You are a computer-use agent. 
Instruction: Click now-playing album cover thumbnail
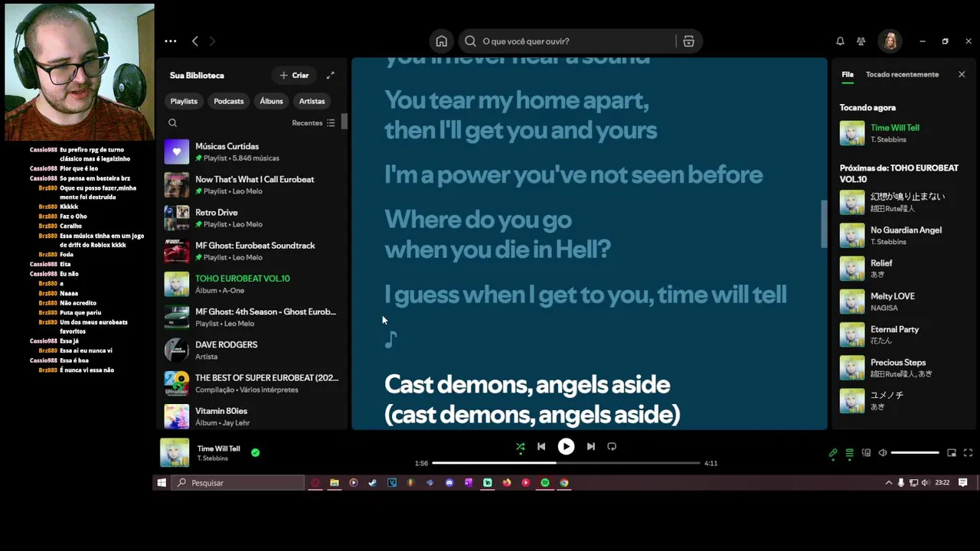pos(175,452)
